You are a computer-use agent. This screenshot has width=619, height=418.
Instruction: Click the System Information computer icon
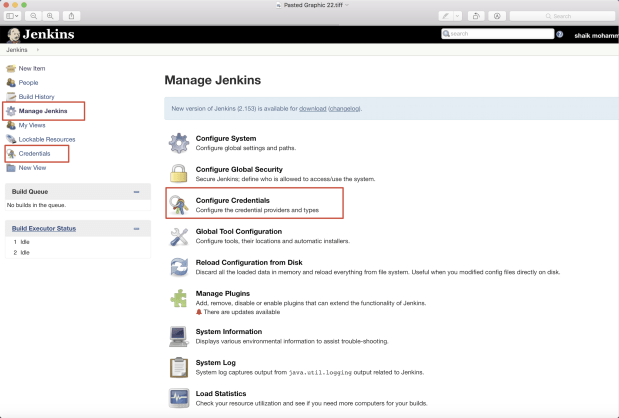click(179, 336)
